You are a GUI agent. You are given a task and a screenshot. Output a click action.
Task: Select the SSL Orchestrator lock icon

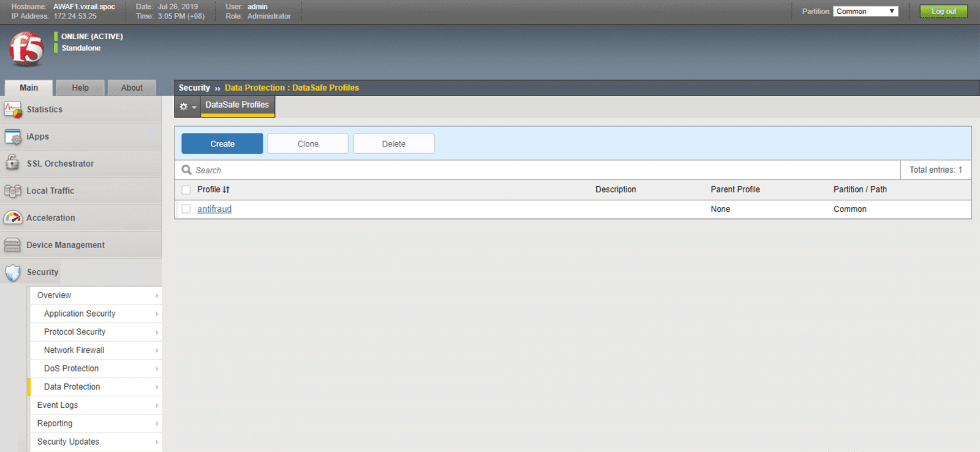tap(12, 163)
